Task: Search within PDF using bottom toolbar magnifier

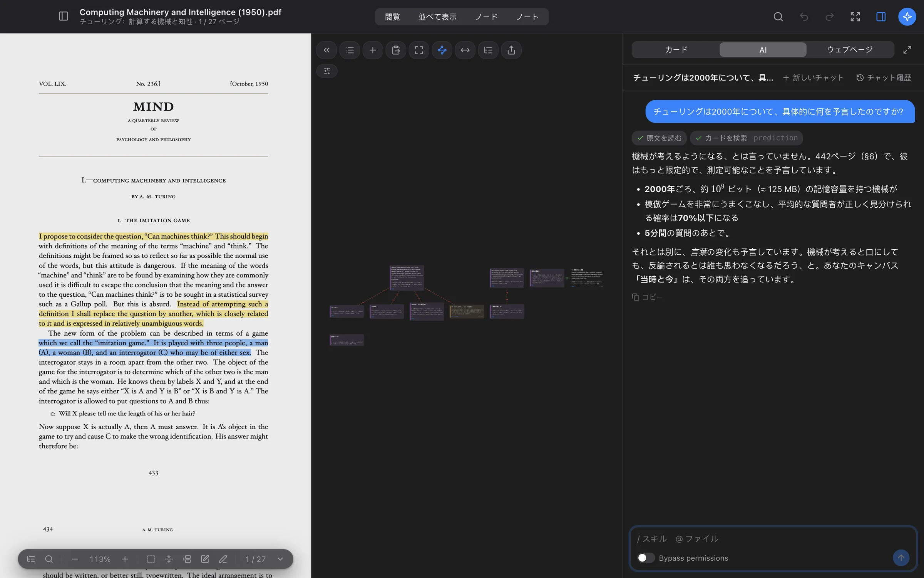Action: coord(49,559)
